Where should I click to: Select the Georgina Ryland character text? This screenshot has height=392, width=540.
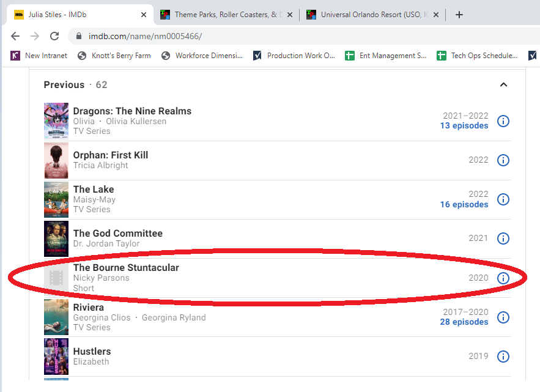[x=174, y=317]
